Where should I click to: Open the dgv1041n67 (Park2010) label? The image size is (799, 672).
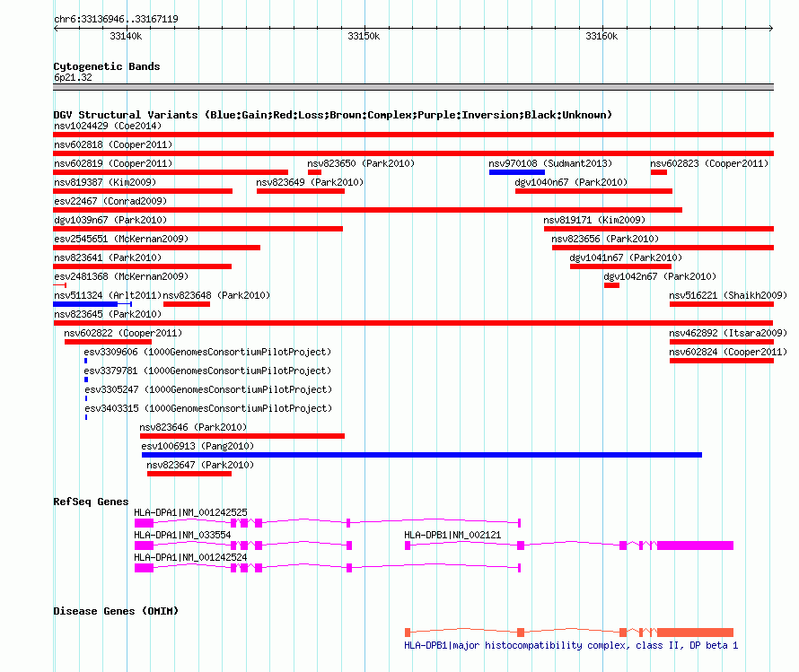[x=626, y=257]
